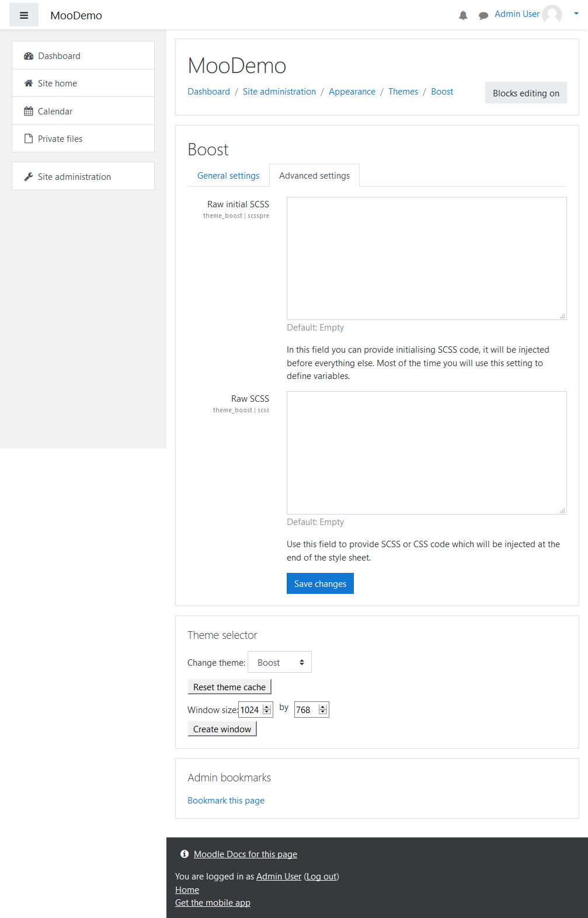The image size is (588, 918).
Task: Click Appearance breadcrumb link
Action: click(352, 92)
